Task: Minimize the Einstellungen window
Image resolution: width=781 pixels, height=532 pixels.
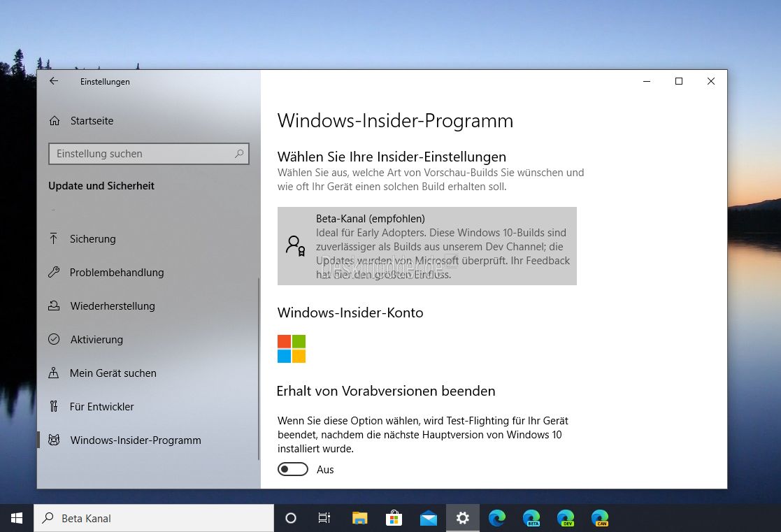Action: (x=647, y=81)
